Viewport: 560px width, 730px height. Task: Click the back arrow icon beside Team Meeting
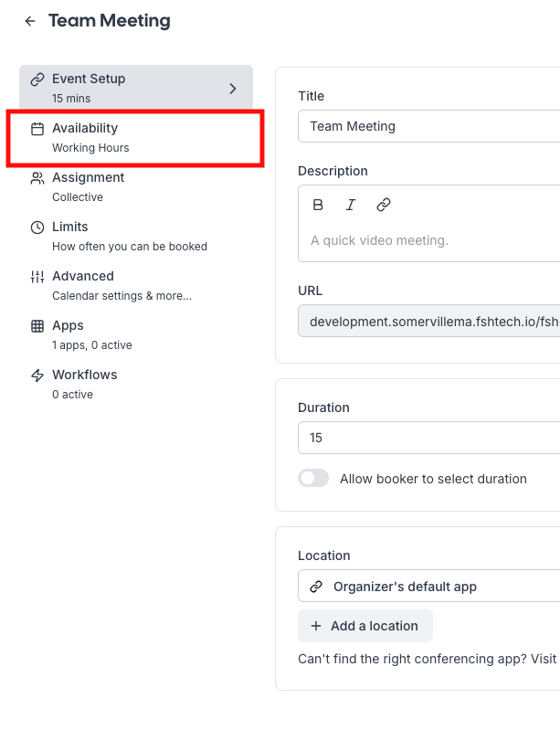click(30, 21)
